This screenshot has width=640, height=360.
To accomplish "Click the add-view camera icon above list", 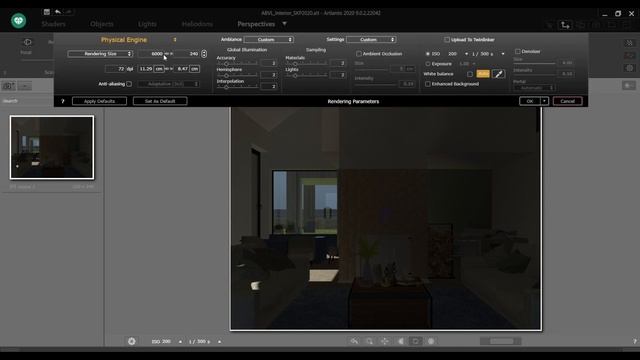I will point(8,86).
